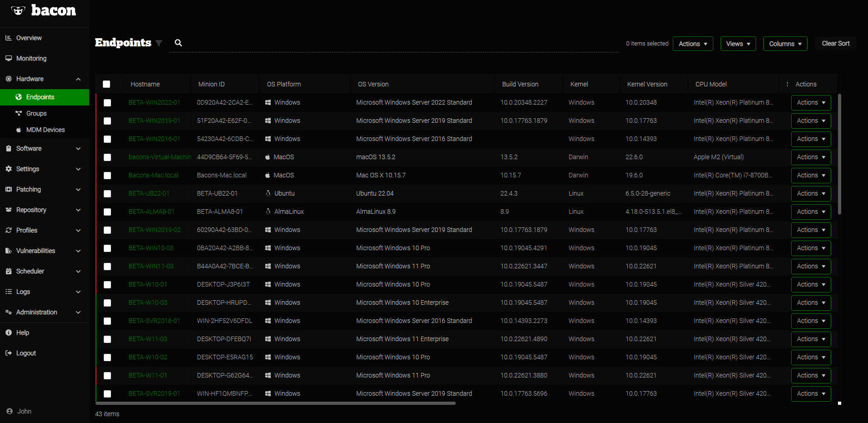The height and width of the screenshot is (423, 868).
Task: Expand the Software section chevron
Action: pyautogui.click(x=78, y=149)
